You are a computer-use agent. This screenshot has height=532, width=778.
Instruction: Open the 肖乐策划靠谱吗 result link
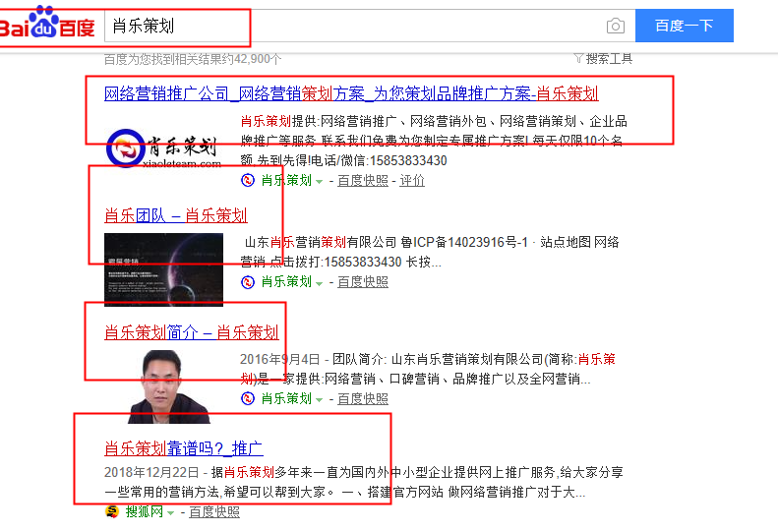click(183, 448)
